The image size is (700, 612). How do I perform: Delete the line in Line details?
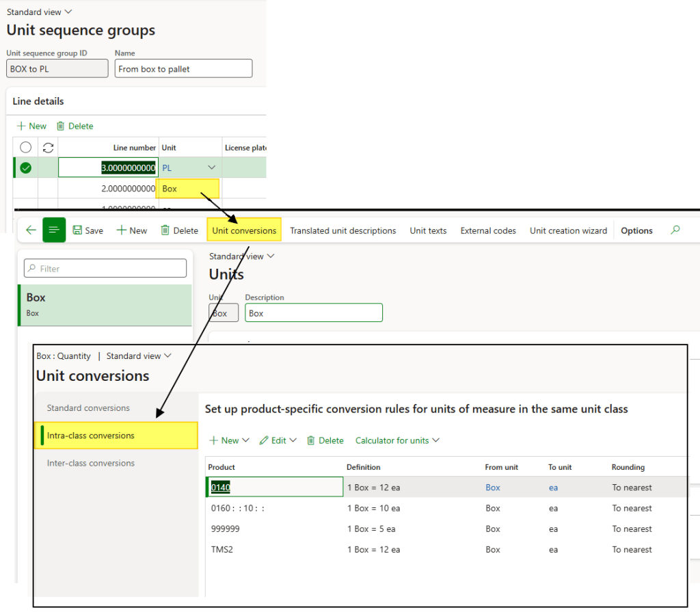click(75, 126)
